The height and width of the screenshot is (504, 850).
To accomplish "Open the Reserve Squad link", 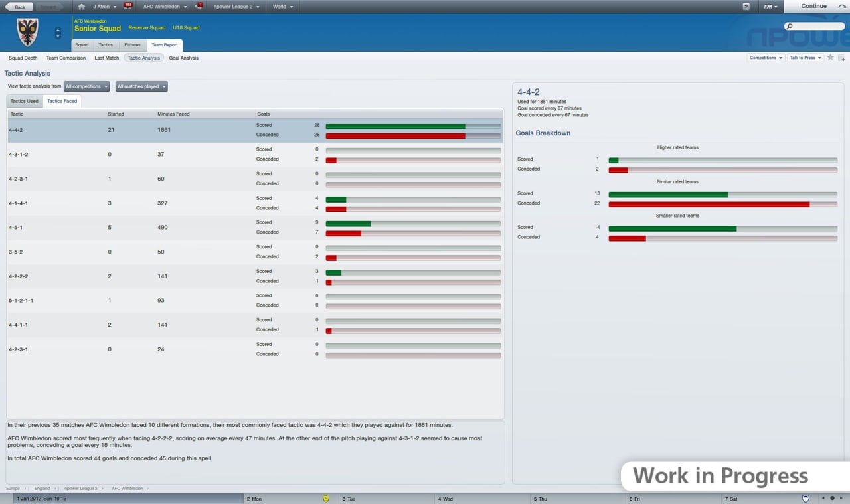I will (147, 28).
